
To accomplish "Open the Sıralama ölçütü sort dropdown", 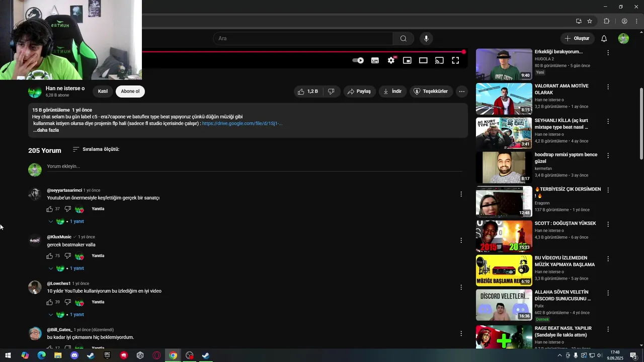I will click(x=96, y=149).
